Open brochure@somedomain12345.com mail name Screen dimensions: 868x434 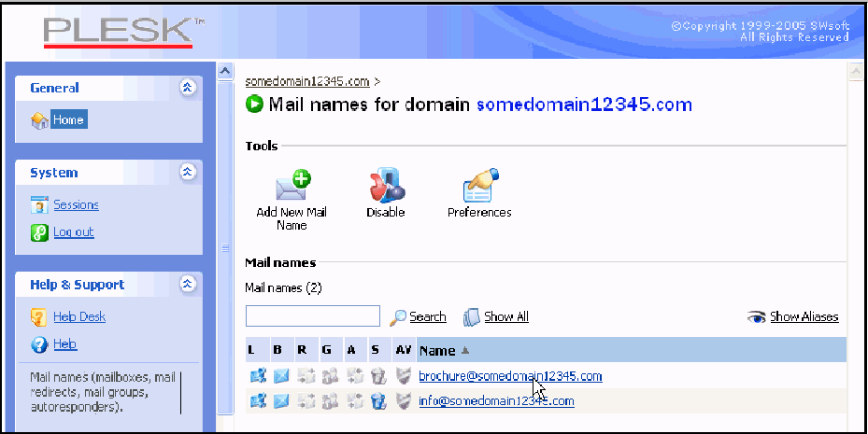(x=510, y=376)
